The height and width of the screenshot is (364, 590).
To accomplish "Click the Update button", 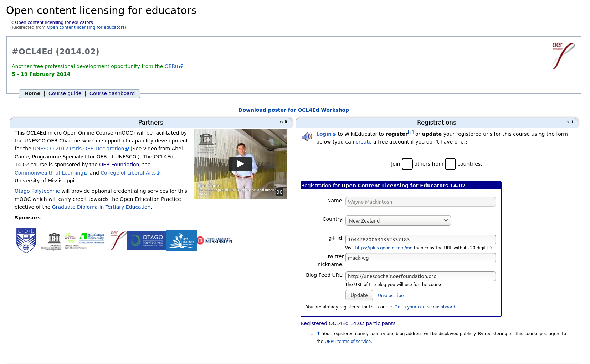I will [359, 295].
